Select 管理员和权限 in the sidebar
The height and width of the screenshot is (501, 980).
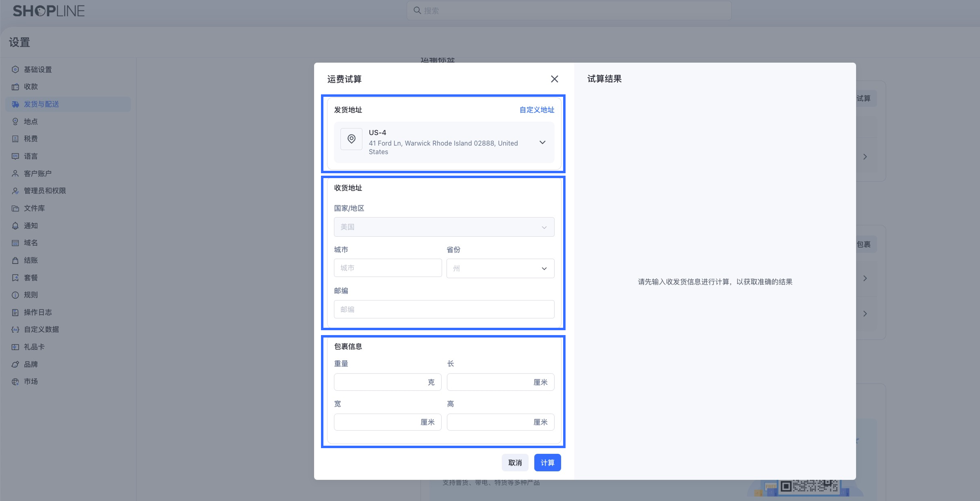pyautogui.click(x=45, y=191)
